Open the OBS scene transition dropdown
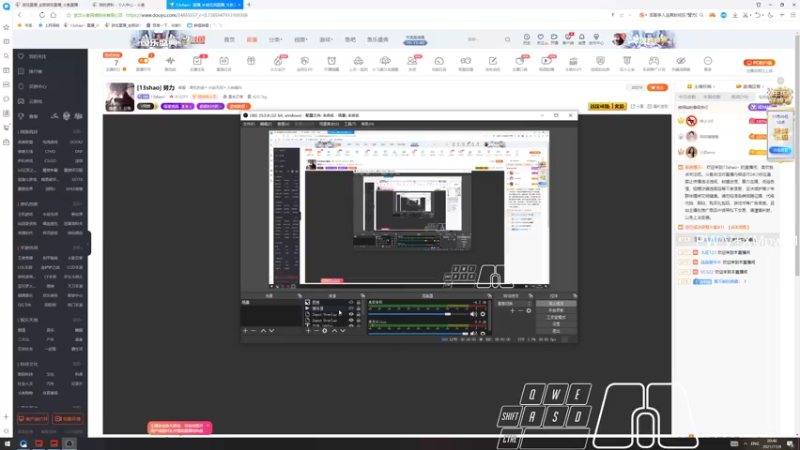Image resolution: width=800 pixels, height=450 pixels. (514, 304)
